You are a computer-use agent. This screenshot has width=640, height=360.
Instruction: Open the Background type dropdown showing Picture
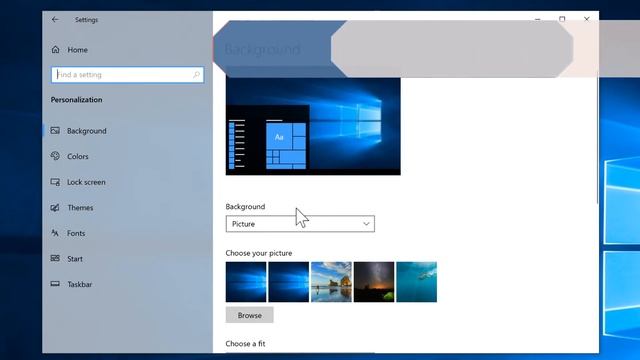pyautogui.click(x=300, y=224)
